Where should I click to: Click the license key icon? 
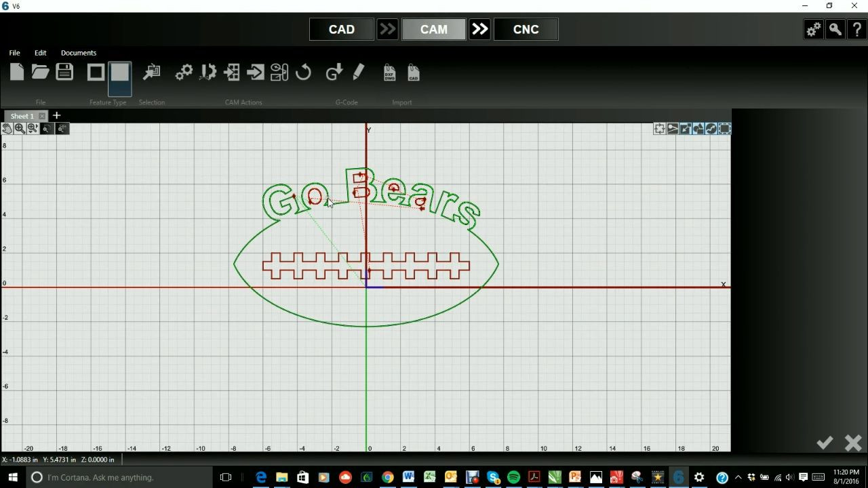coord(835,29)
